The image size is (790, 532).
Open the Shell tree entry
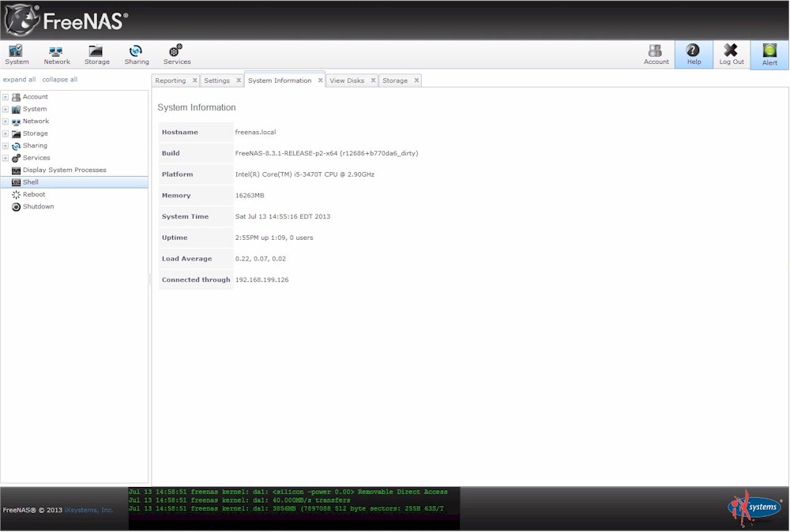[x=74, y=182]
